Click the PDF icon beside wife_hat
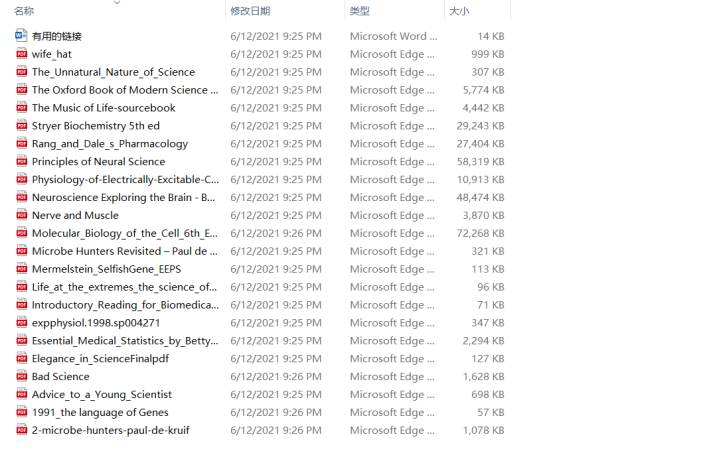This screenshot has width=701, height=464. (x=21, y=54)
